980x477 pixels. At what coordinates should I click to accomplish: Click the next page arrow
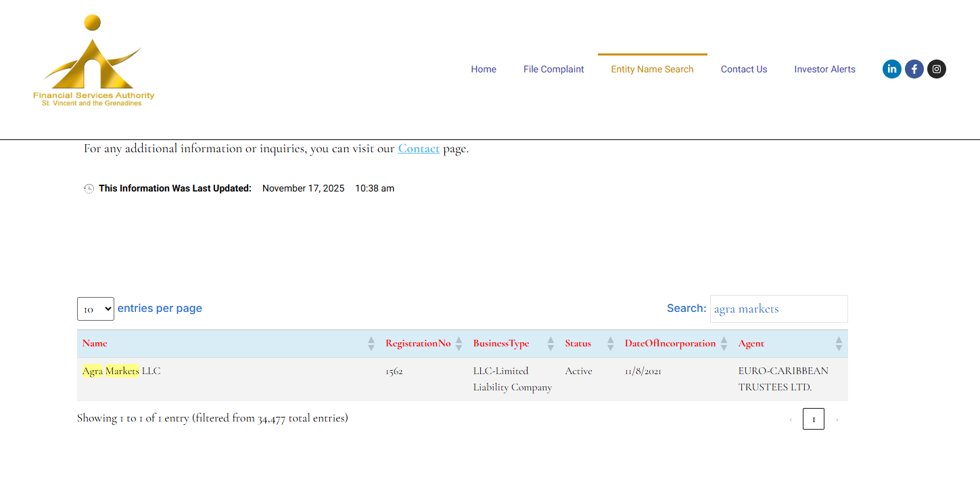click(x=837, y=419)
